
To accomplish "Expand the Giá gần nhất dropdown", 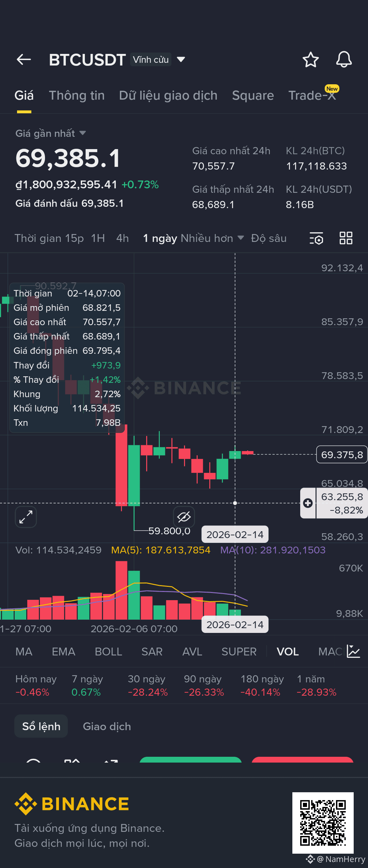I will [x=82, y=133].
